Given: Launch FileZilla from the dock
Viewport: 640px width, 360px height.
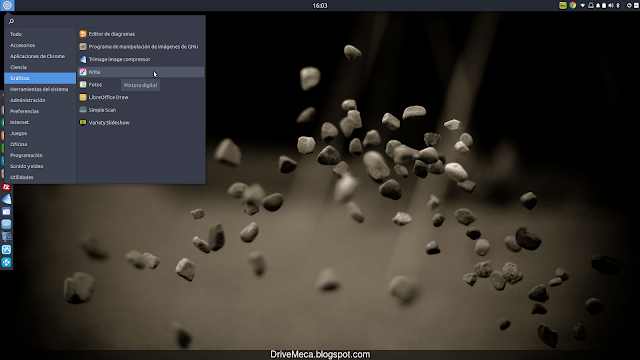Looking at the screenshot, I should 6,187.
